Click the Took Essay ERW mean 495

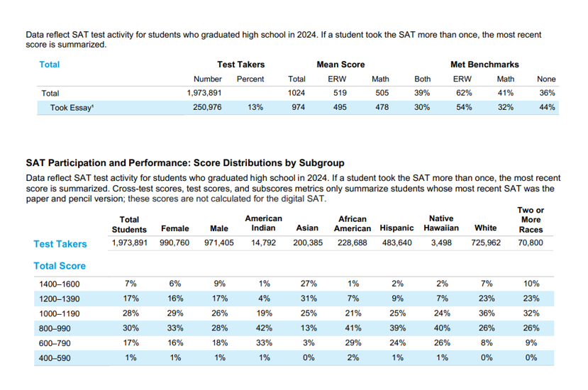pos(340,107)
